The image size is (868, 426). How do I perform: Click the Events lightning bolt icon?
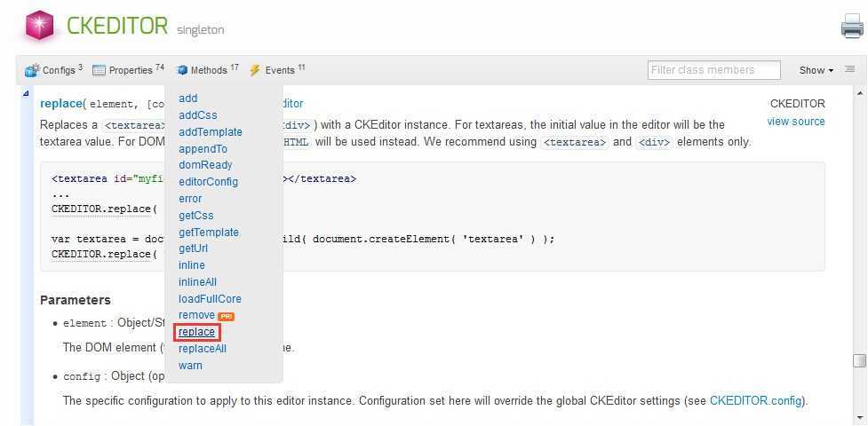[255, 70]
